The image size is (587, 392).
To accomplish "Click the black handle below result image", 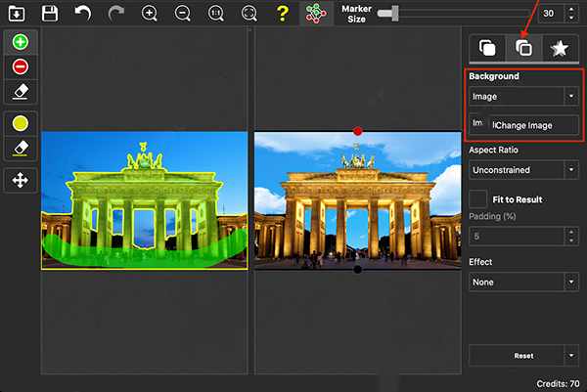I will pos(357,269).
